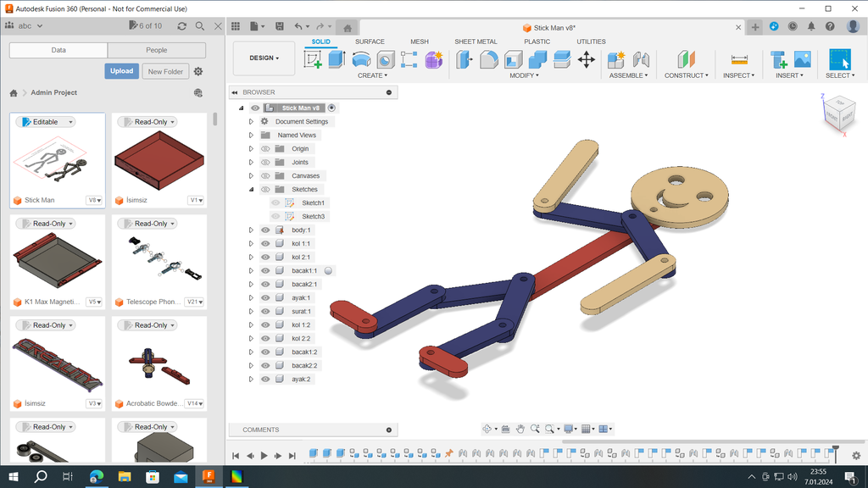The width and height of the screenshot is (868, 488).
Task: Create a new folder with New Folder button
Action: coord(165,71)
